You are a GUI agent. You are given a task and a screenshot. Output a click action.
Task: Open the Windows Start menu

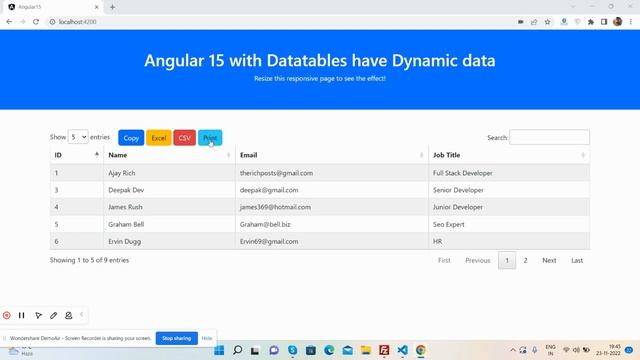219,350
